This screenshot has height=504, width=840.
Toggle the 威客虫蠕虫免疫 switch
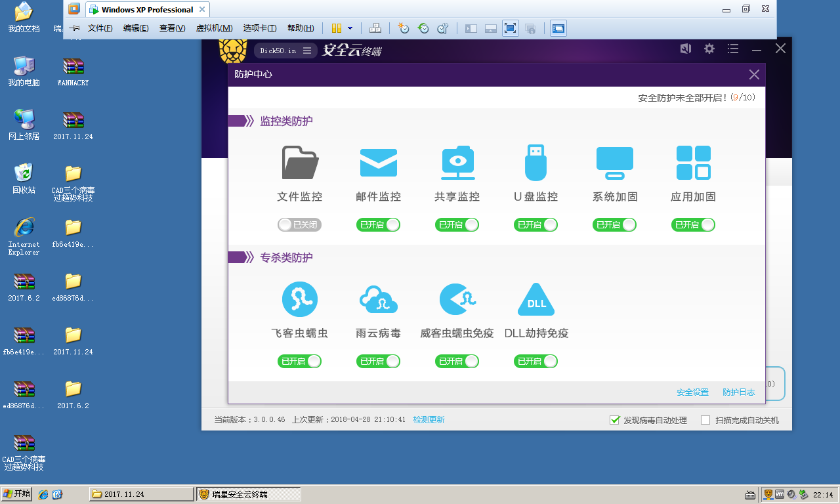tap(457, 362)
